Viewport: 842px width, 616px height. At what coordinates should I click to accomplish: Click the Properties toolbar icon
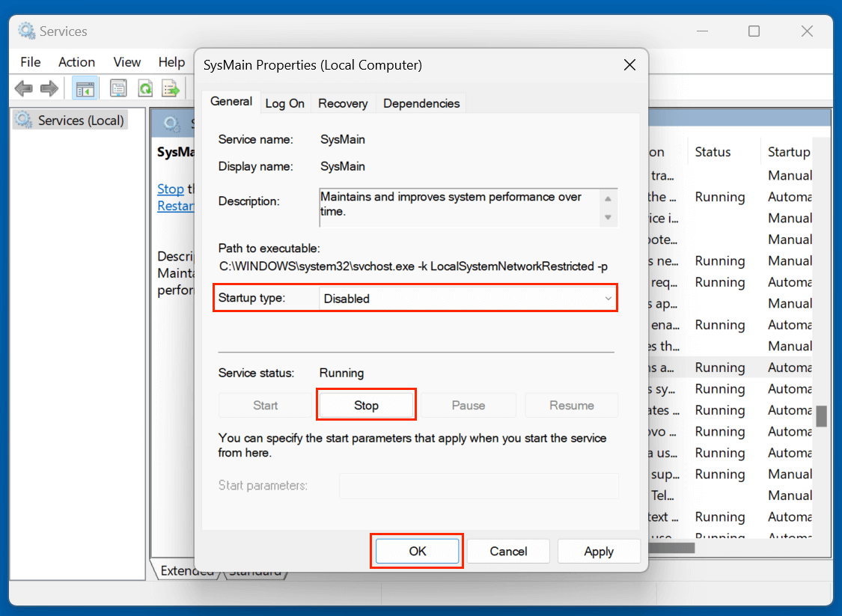pos(118,88)
